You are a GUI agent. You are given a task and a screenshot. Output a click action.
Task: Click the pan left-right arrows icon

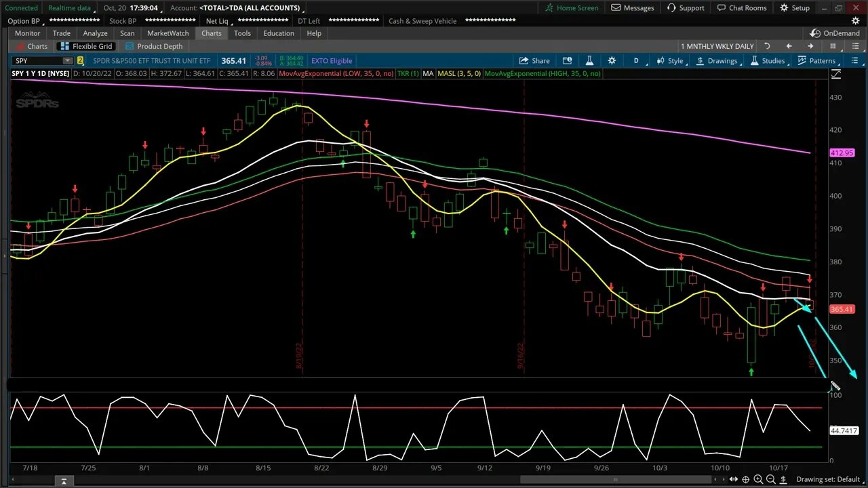(734, 479)
